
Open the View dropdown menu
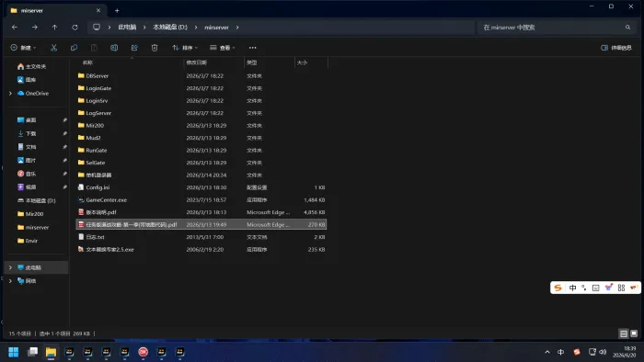tap(223, 48)
